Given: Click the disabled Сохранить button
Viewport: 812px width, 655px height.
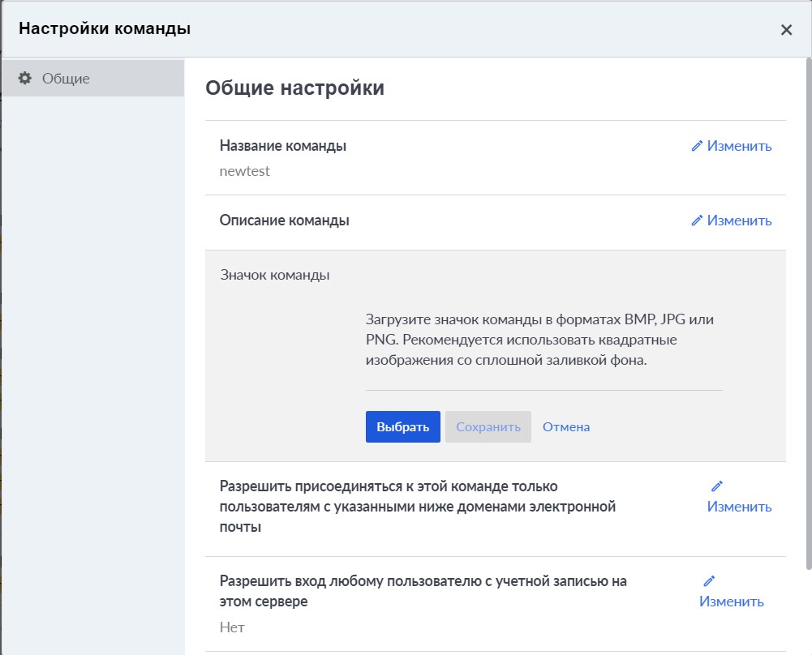Looking at the screenshot, I should 488,426.
